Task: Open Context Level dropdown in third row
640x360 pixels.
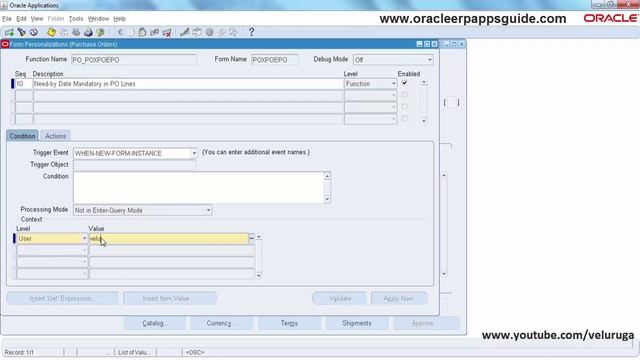Action: tap(84, 262)
